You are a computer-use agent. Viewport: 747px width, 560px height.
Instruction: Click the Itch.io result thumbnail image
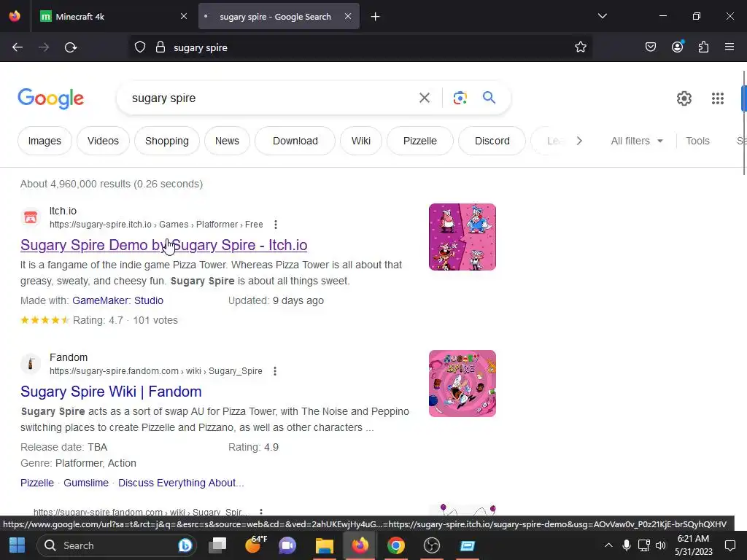point(462,237)
